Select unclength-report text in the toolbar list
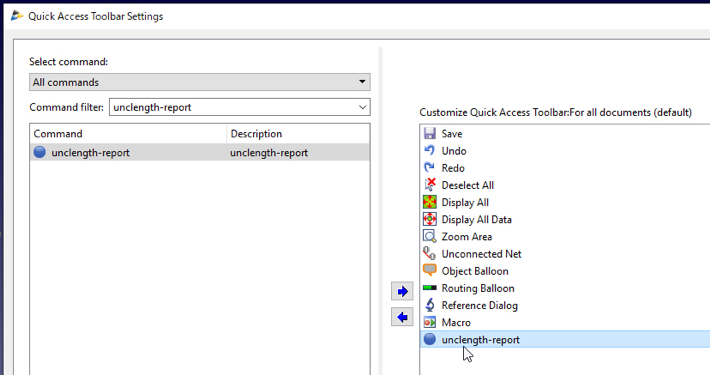 (480, 340)
